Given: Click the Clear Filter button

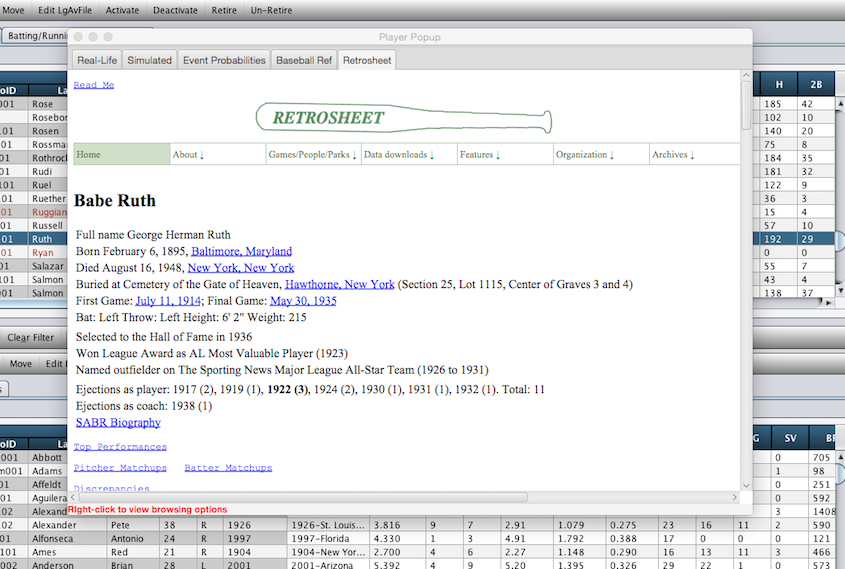Looking at the screenshot, I should pyautogui.click(x=31, y=338).
